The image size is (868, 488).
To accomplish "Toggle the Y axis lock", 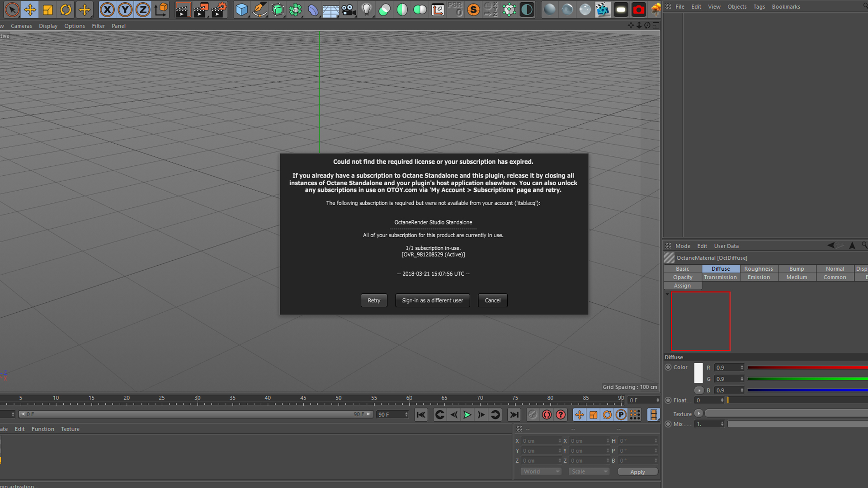I will (125, 9).
